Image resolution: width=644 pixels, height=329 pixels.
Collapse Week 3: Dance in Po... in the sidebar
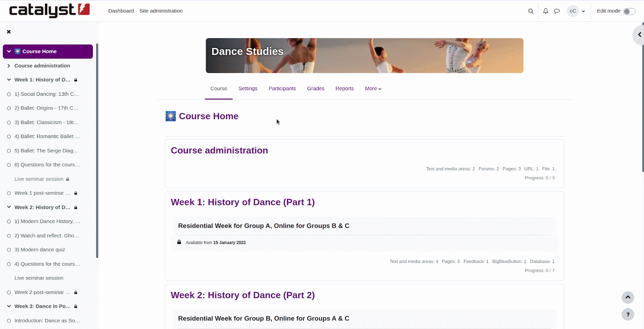(x=9, y=306)
